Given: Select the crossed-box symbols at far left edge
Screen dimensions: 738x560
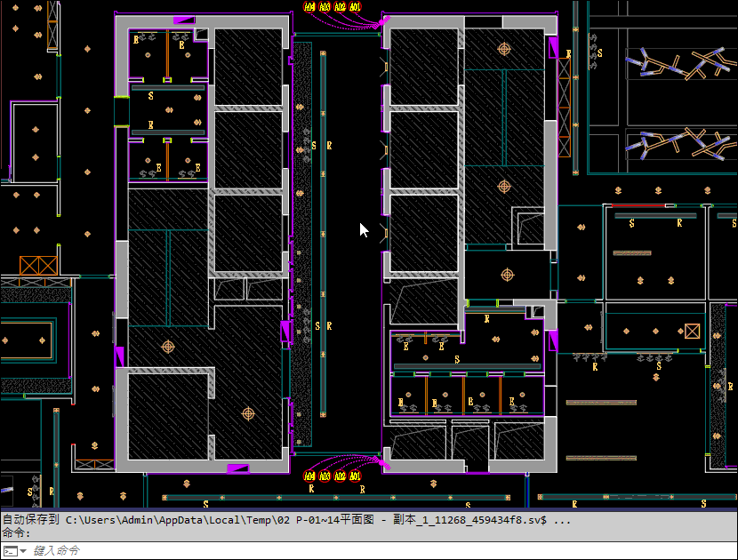Looking at the screenshot, I should (x=38, y=265).
